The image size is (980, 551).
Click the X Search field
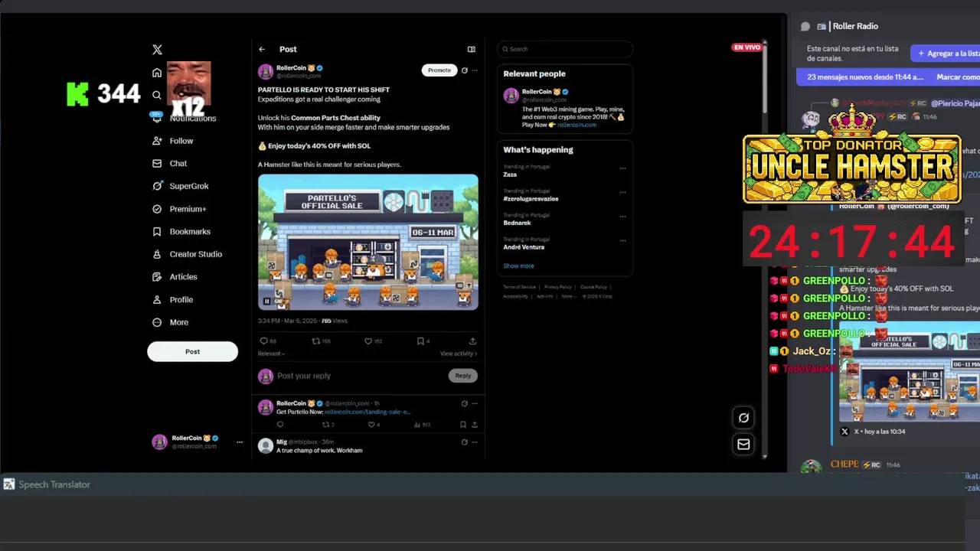coord(565,49)
